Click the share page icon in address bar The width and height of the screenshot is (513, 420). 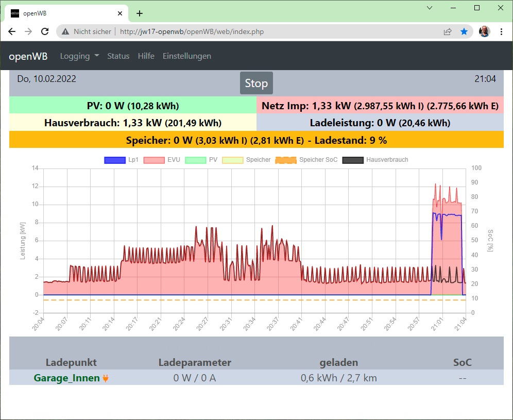[x=448, y=31]
